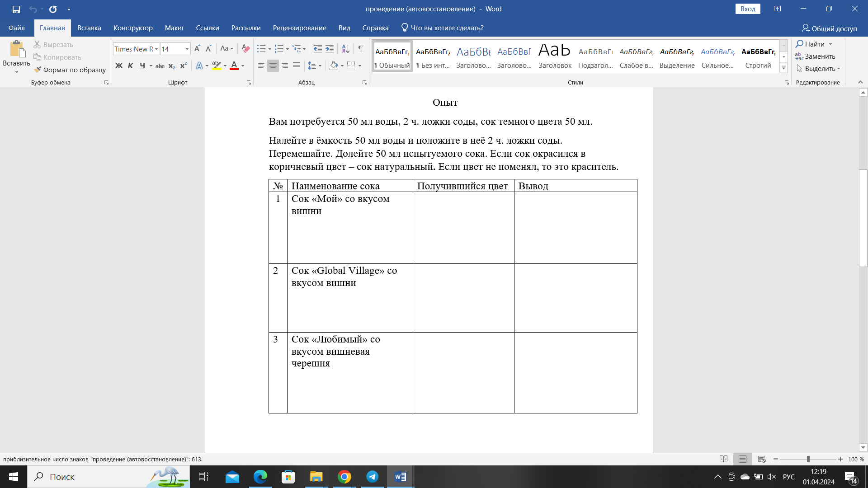The width and height of the screenshot is (868, 488).
Task: Open Telegram from the taskbar
Action: click(372, 477)
